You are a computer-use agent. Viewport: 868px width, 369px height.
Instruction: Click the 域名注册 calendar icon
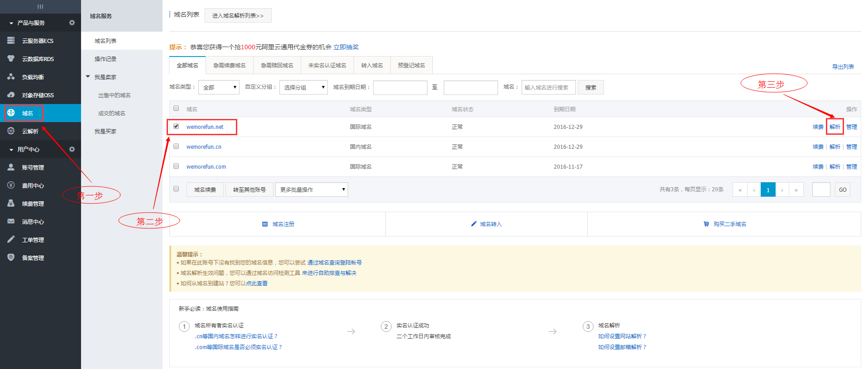(x=265, y=224)
